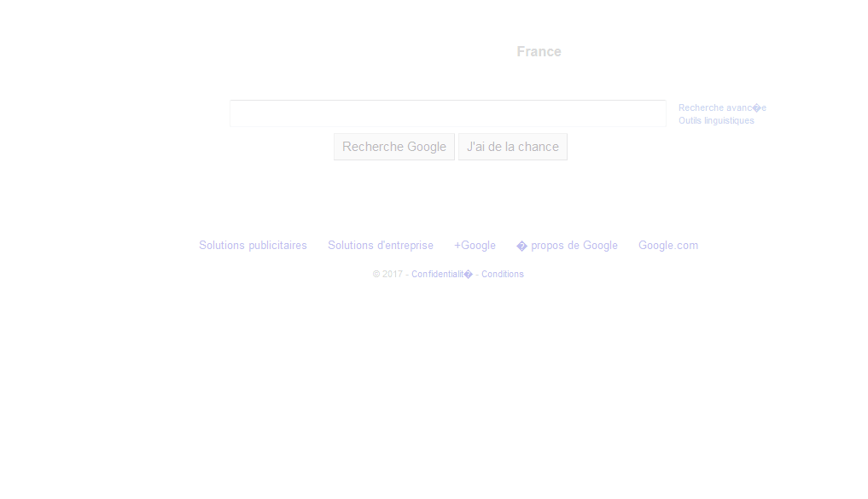Viewport: 868px width, 499px height.
Task: Click the Google search input field
Action: pyautogui.click(x=448, y=113)
